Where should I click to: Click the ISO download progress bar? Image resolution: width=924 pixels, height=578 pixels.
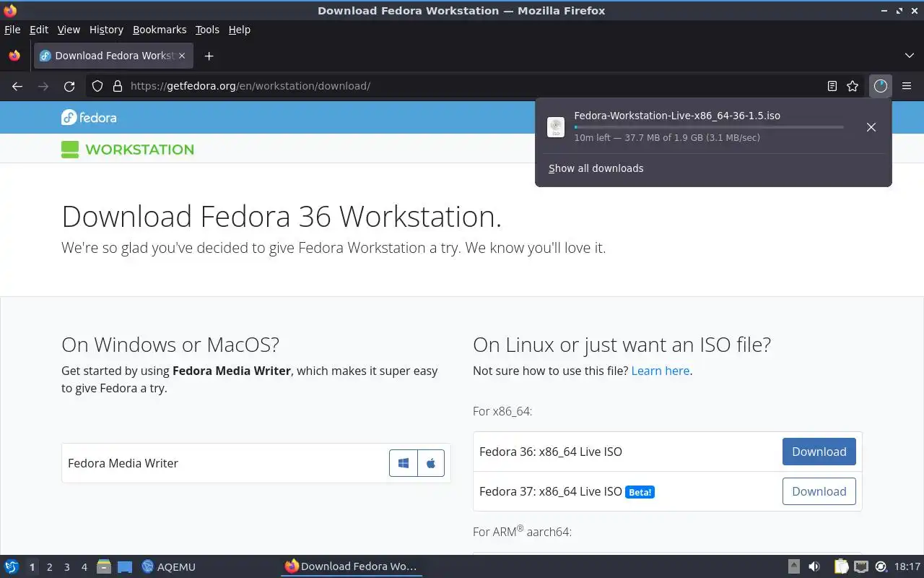click(709, 127)
